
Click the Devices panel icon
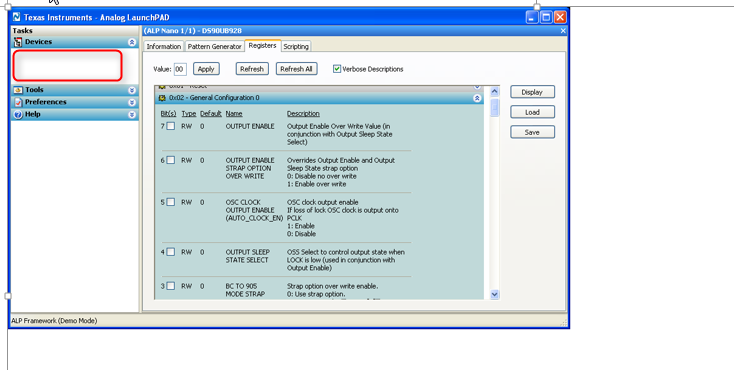point(18,42)
